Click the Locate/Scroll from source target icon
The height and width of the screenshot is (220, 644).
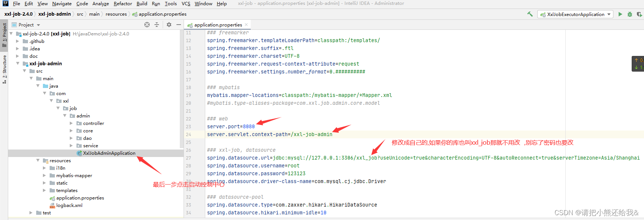pyautogui.click(x=147, y=25)
